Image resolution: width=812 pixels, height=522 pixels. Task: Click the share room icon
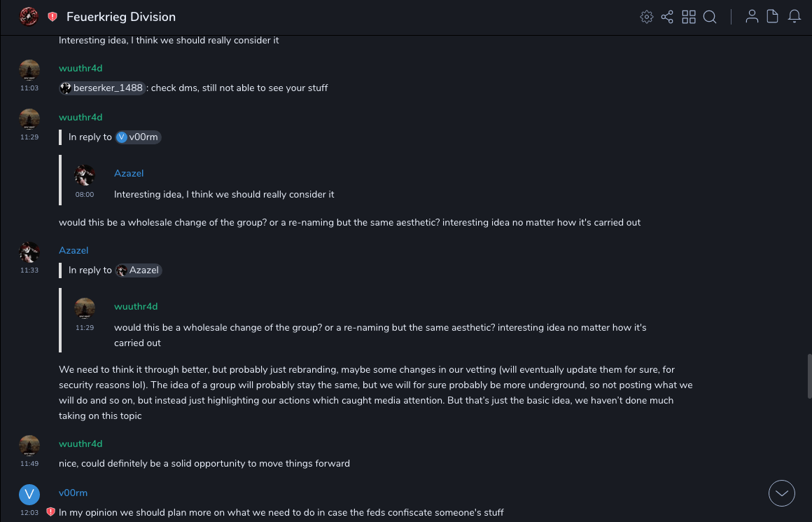point(667,17)
